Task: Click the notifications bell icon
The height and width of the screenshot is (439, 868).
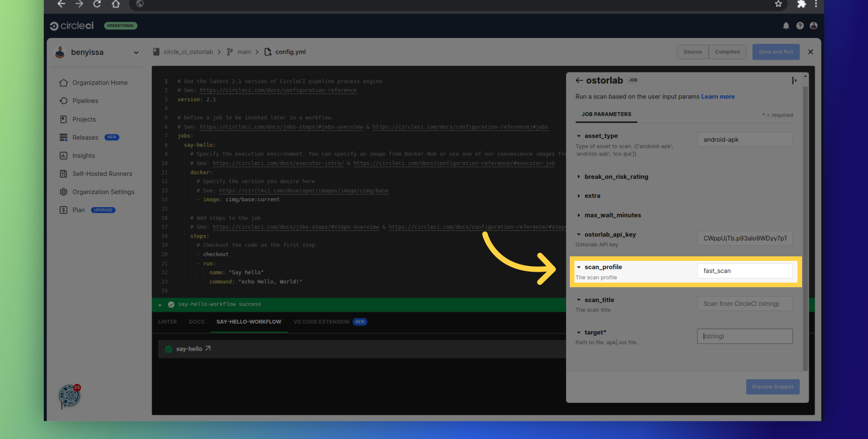Action: [x=786, y=26]
